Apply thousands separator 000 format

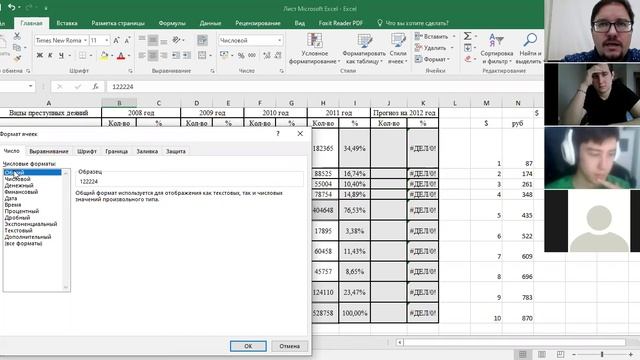tap(252, 56)
